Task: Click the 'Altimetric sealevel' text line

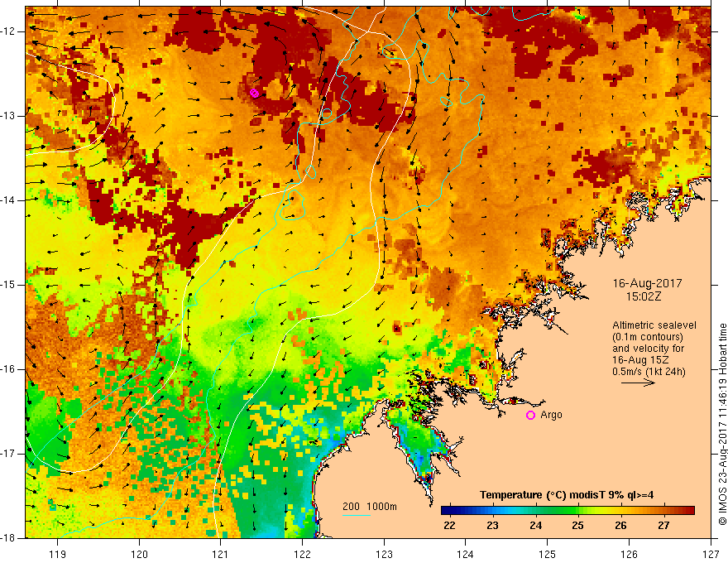Action: 654,325
